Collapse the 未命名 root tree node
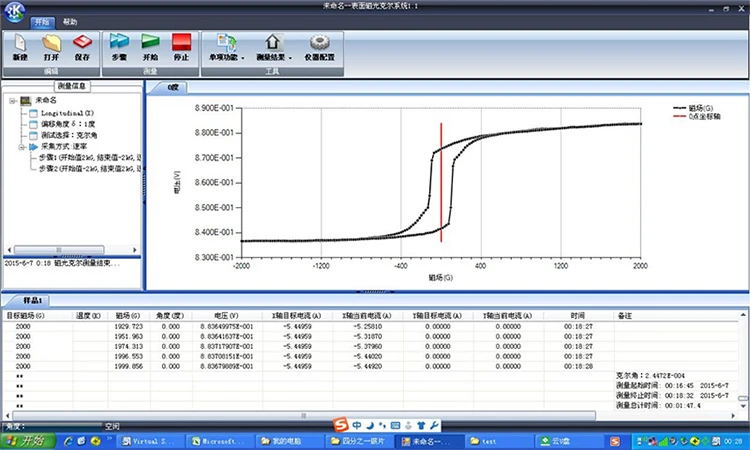This screenshot has width=750, height=450. pos(13,101)
